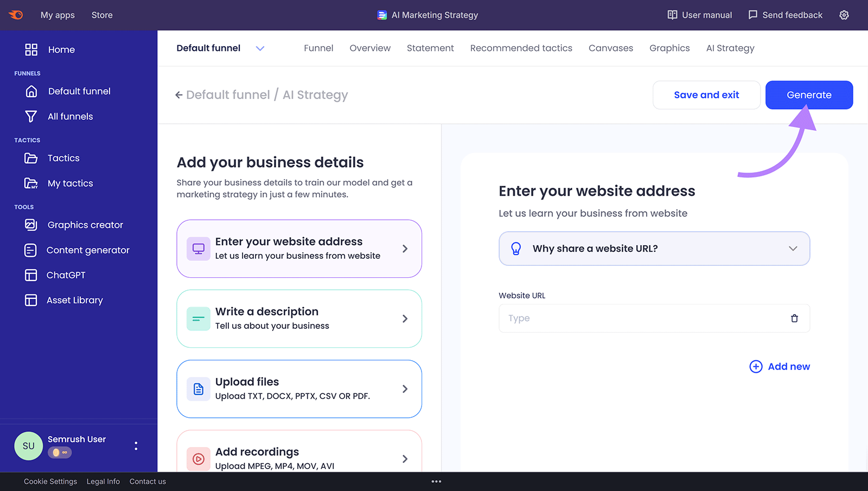Open the Asset Library
This screenshot has height=491, width=868.
coord(75,300)
